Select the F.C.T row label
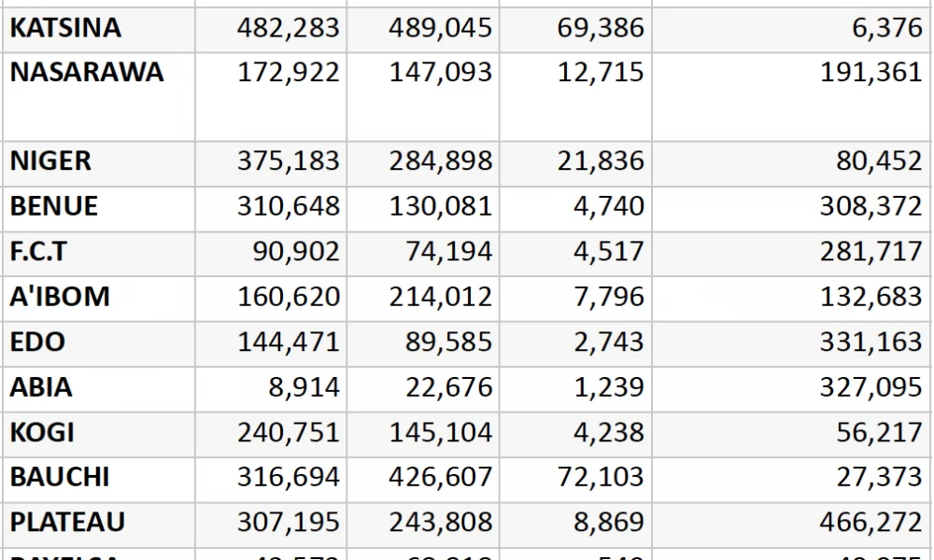 point(37,252)
